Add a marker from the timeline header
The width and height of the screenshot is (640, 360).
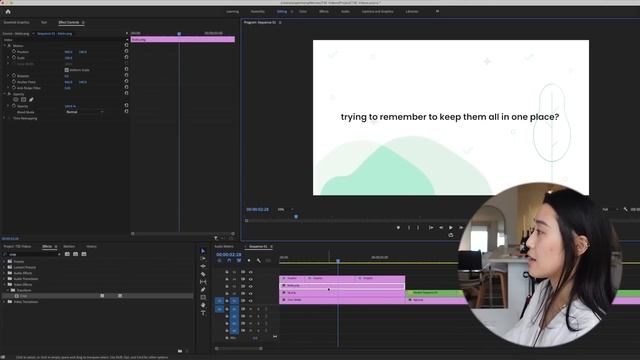(249, 260)
